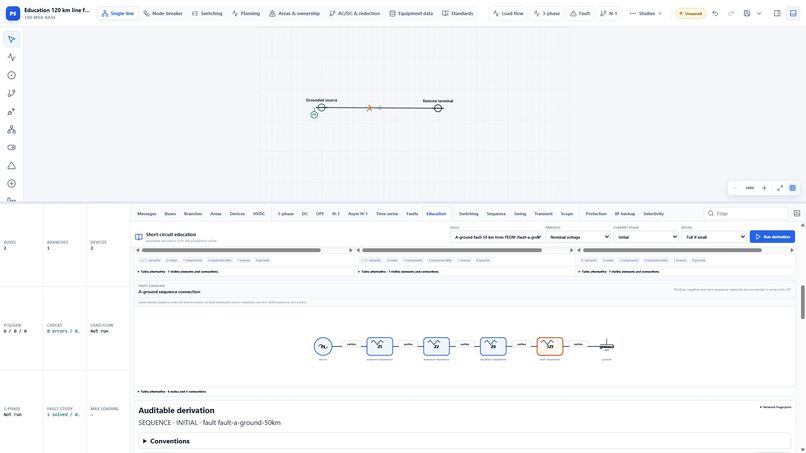Save the project with disk icon
806x453 pixels.
[747, 13]
